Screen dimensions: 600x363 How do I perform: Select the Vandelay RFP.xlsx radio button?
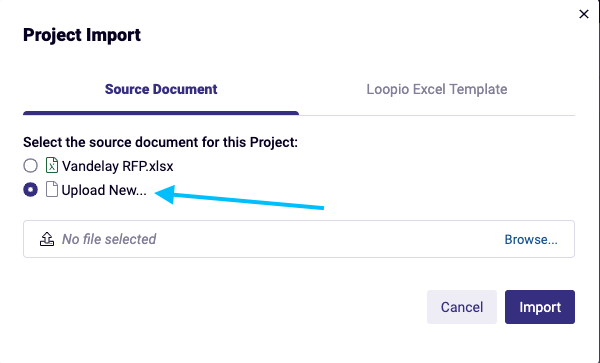point(30,166)
